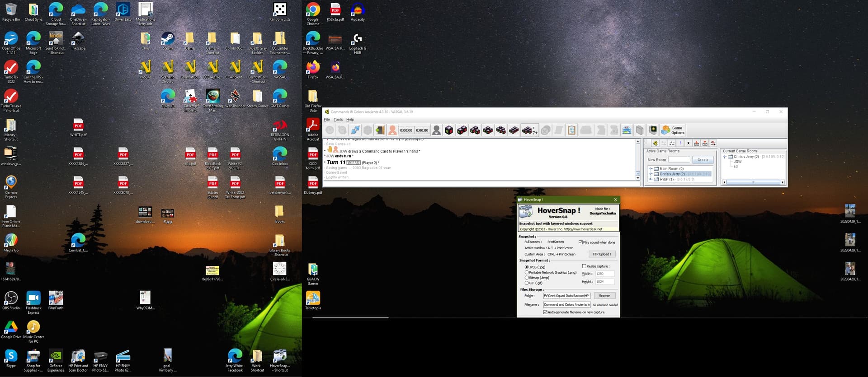Select player cd in Current Game Room
Image resolution: width=868 pixels, height=377 pixels.
point(736,167)
